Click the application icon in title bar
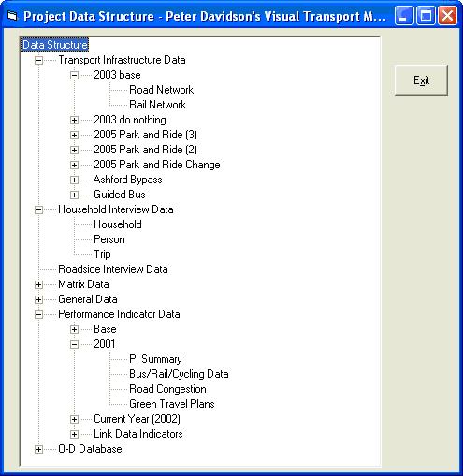 12,16
